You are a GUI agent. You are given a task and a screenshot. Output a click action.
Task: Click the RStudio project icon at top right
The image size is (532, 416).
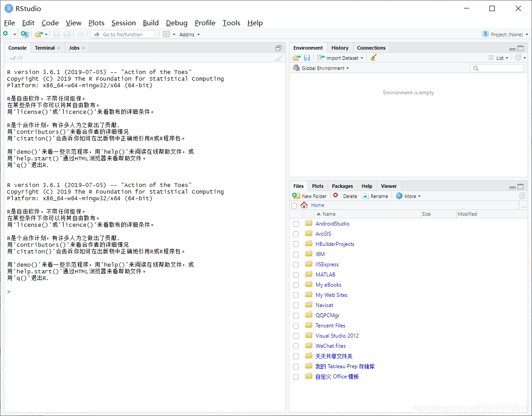[486, 34]
